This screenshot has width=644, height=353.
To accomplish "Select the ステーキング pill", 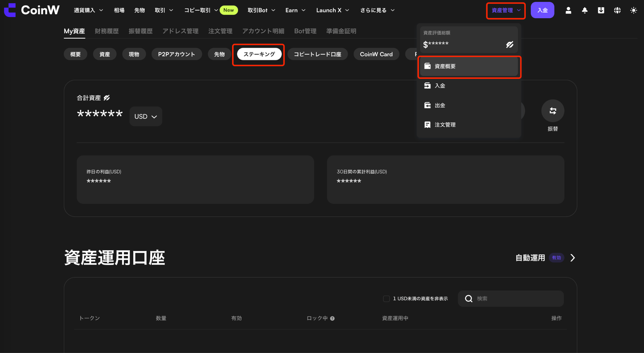I will click(x=259, y=54).
